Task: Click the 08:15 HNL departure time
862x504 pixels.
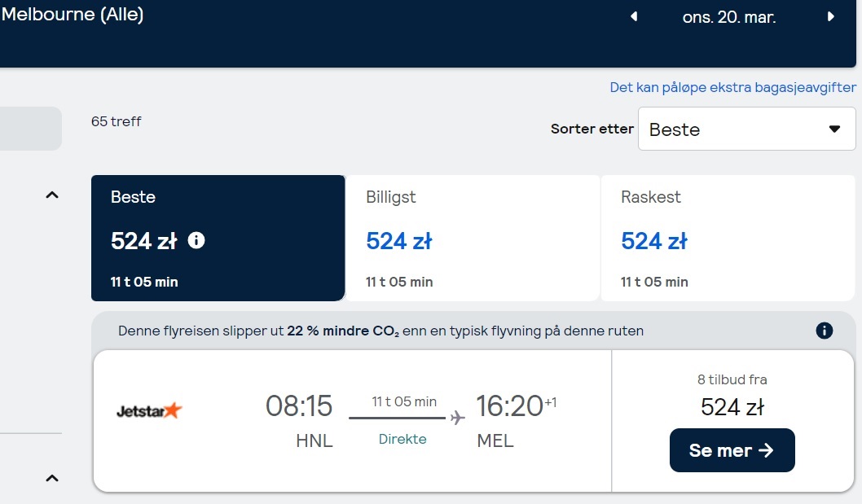Action: [299, 405]
